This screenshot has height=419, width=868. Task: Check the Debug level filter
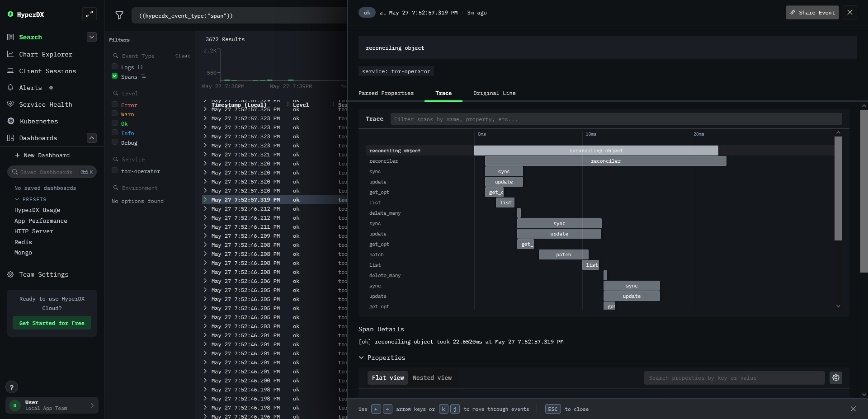tap(115, 142)
